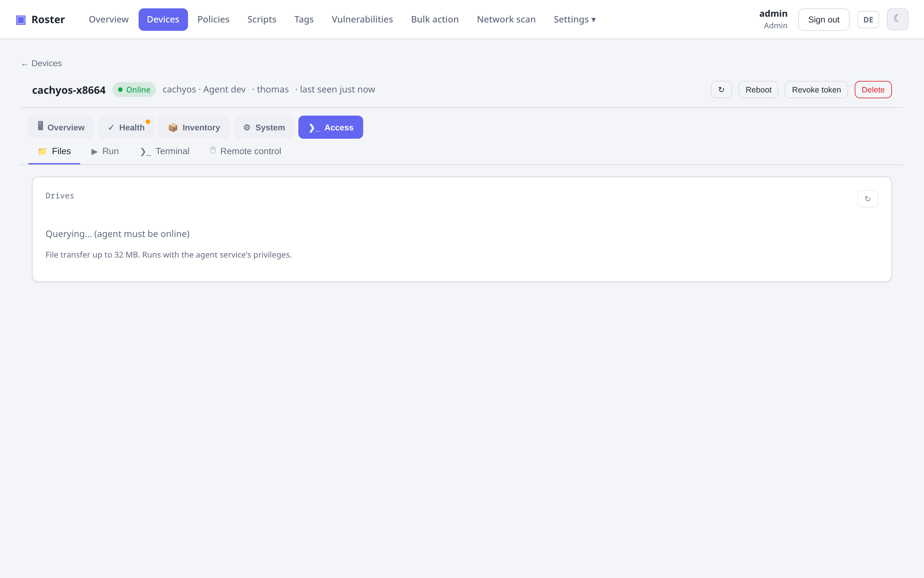Click the Revoke token button

point(816,90)
